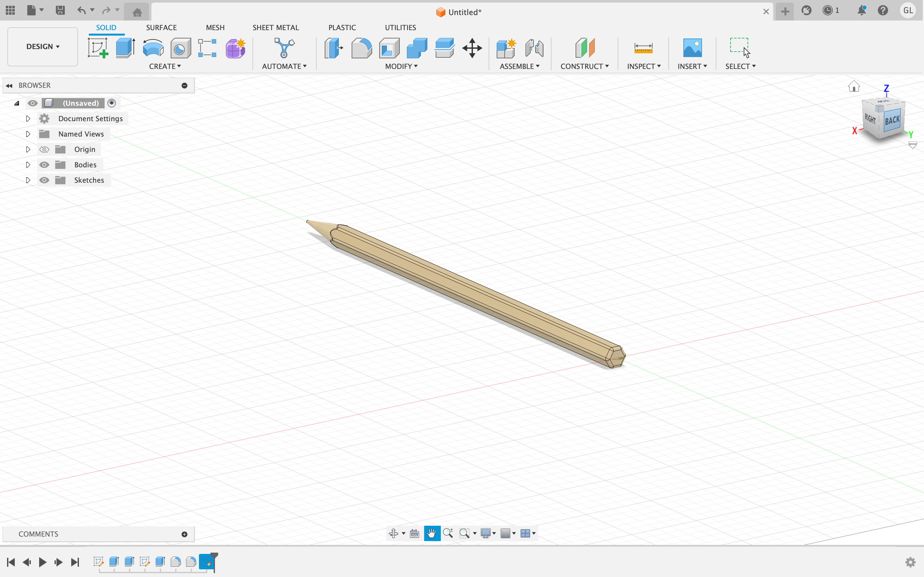924x577 pixels.
Task: Click the Move/Copy arrows icon
Action: click(472, 48)
